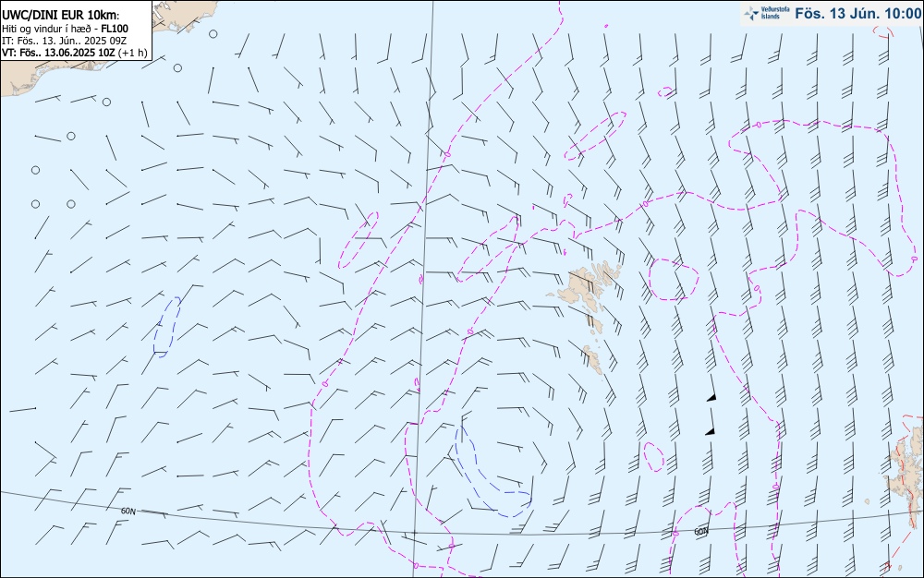The image size is (924, 578).
Task: Select the 'UWC/DINI EUR 10km' title text
Action: tap(60, 16)
